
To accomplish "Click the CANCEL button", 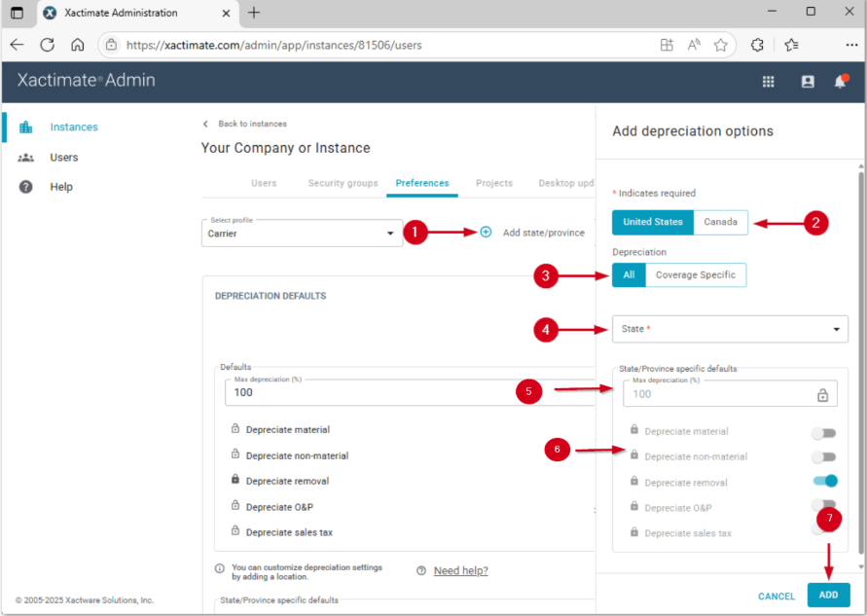I will coord(777,597).
